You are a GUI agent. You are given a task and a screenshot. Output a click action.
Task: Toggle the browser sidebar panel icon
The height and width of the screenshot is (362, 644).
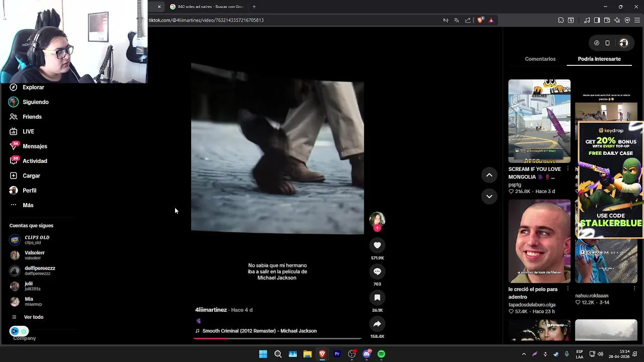coord(597,20)
